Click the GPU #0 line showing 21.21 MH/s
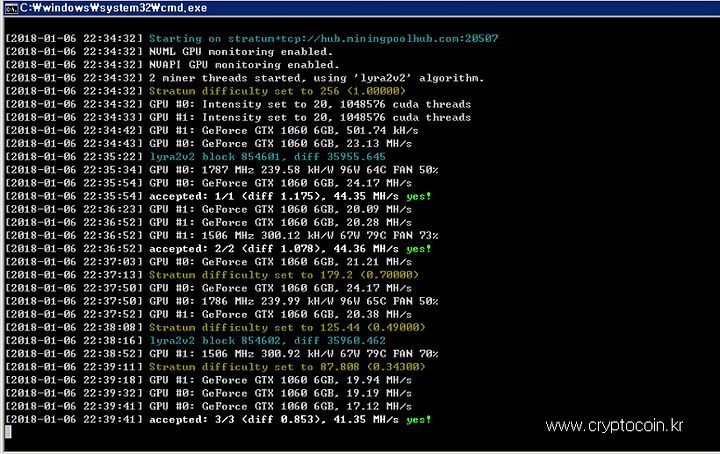 [x=208, y=262]
